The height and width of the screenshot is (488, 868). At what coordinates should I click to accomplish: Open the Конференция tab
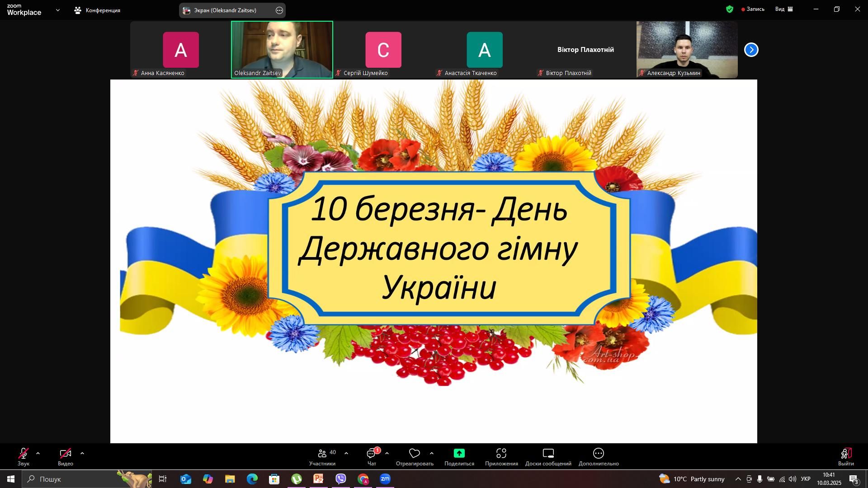(98, 10)
